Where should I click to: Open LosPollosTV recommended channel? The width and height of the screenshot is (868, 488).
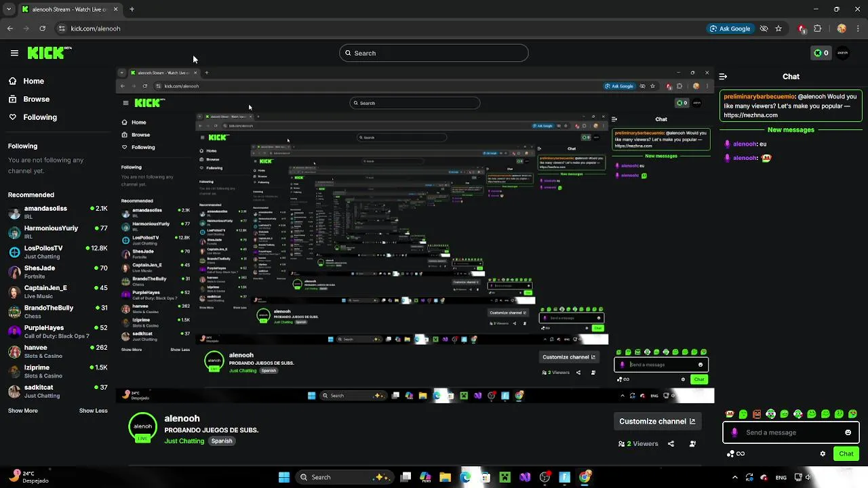(x=58, y=251)
